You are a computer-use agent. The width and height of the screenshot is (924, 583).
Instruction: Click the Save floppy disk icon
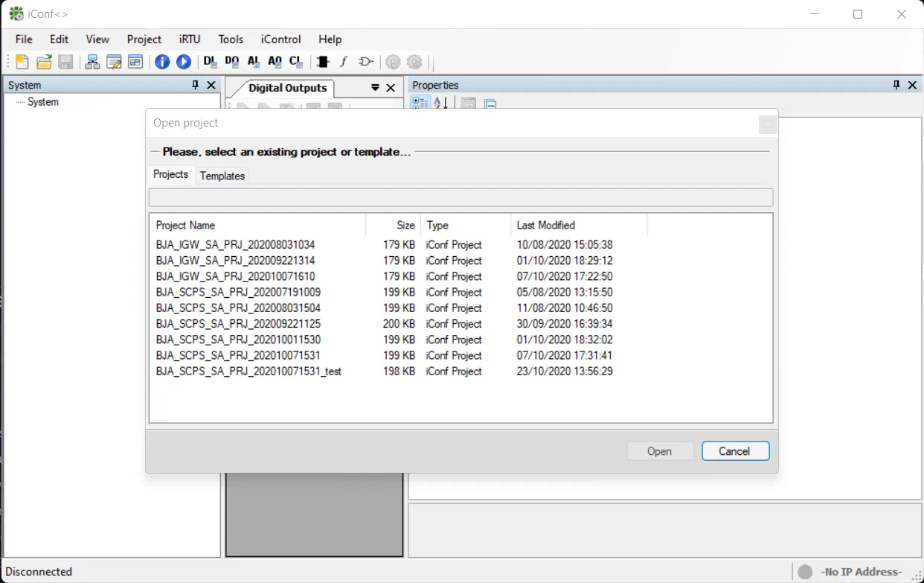pos(65,62)
